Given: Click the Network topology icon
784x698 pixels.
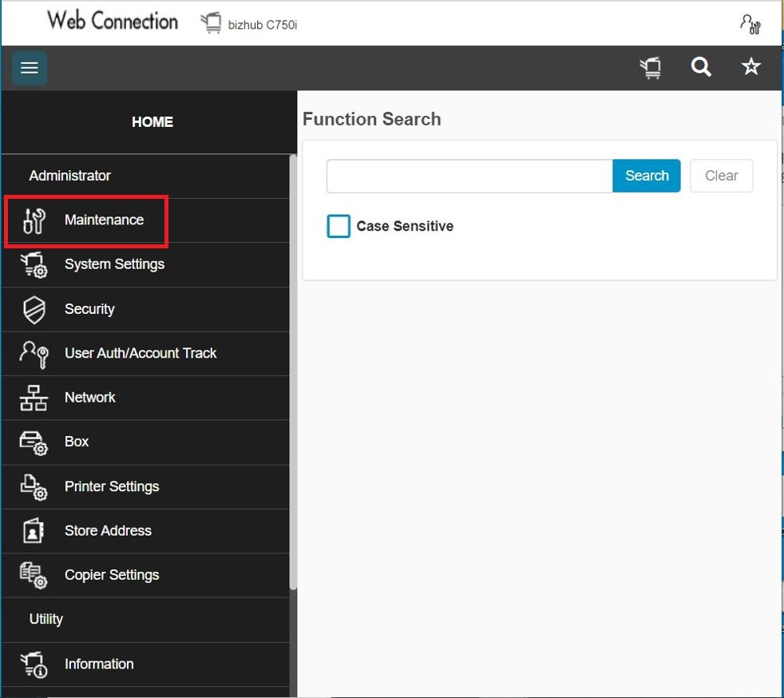Looking at the screenshot, I should tap(34, 398).
